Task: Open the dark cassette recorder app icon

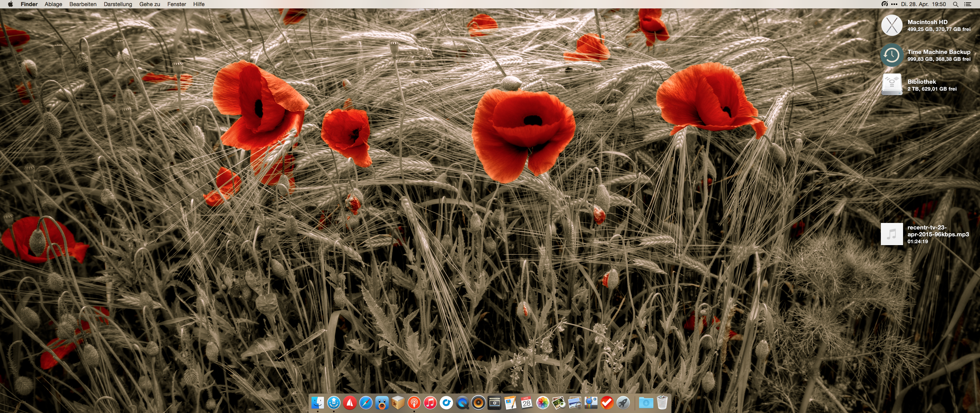Action: pyautogui.click(x=495, y=403)
